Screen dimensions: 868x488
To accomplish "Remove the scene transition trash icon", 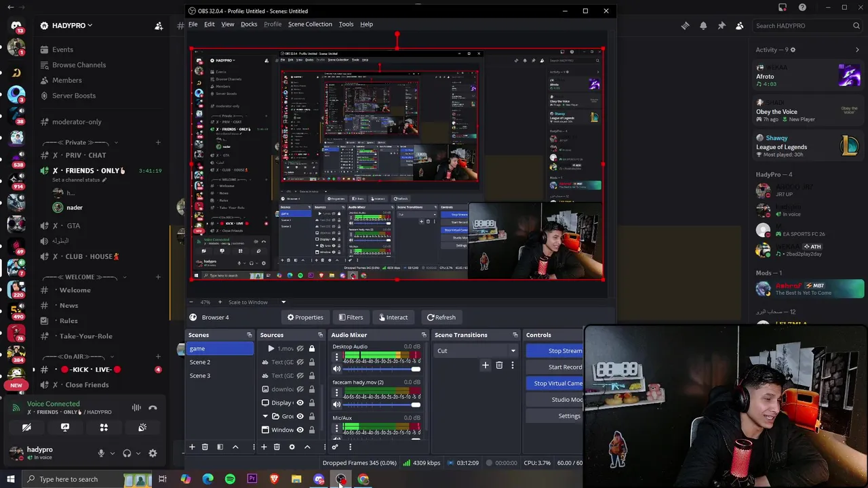I will (x=499, y=365).
